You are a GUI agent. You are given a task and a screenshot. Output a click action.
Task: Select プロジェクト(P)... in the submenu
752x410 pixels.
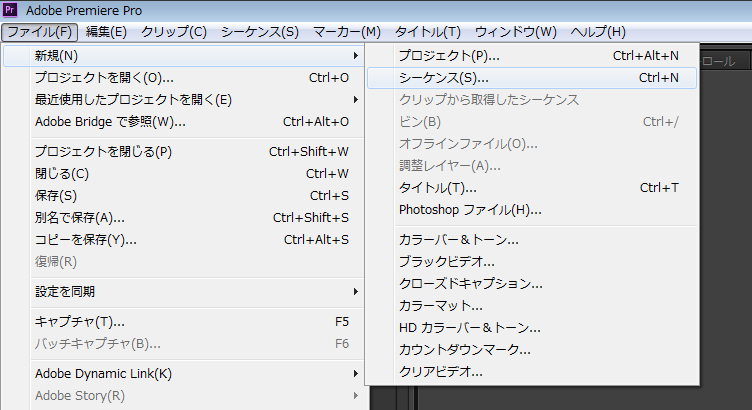(449, 55)
